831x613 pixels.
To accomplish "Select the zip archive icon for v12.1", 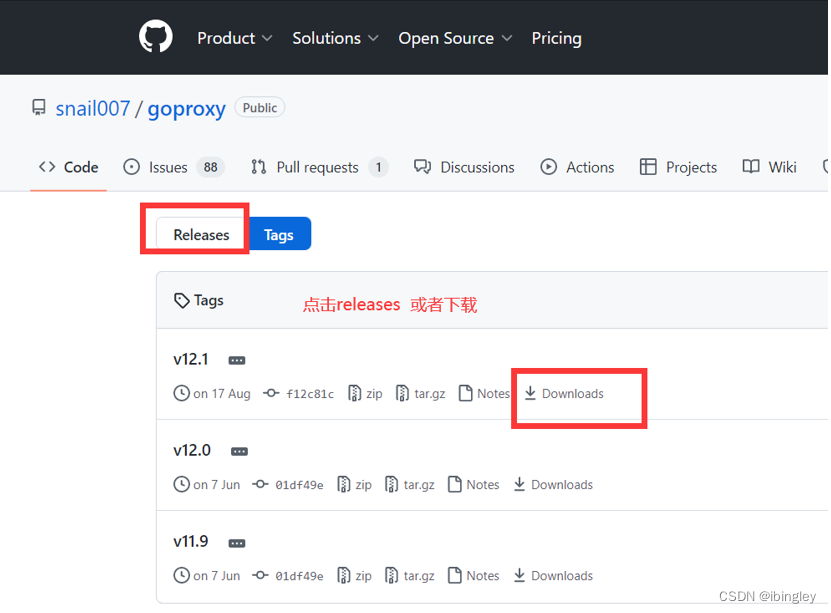I will (355, 393).
